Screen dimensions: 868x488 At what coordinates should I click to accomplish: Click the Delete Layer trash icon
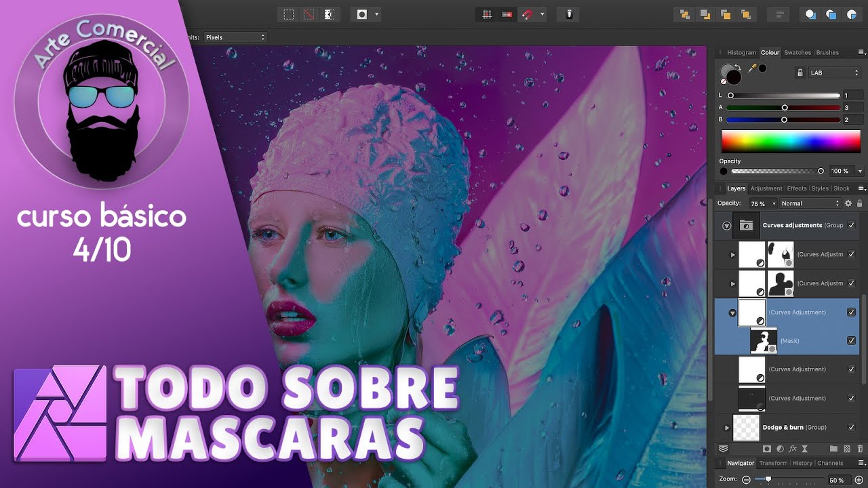coord(860,449)
